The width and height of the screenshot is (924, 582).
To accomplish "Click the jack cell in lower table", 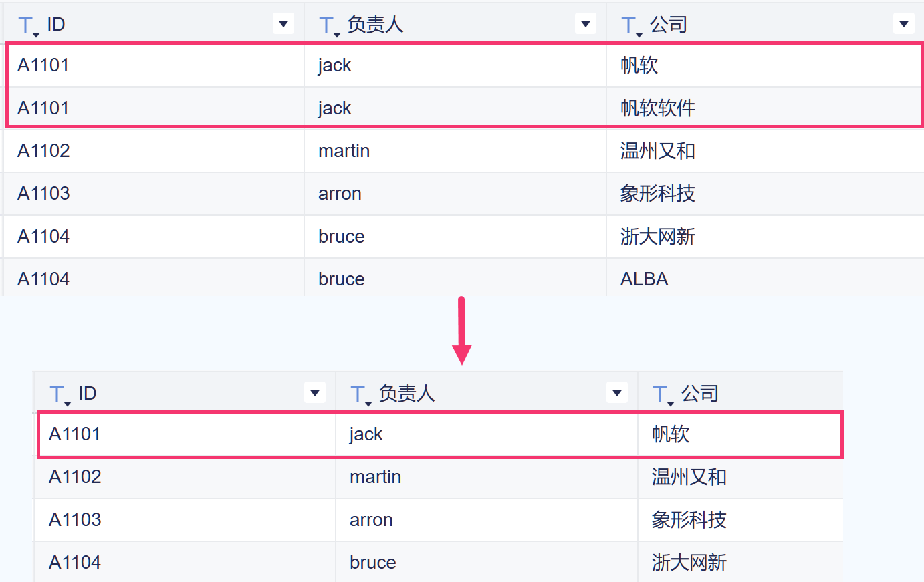I will click(366, 434).
